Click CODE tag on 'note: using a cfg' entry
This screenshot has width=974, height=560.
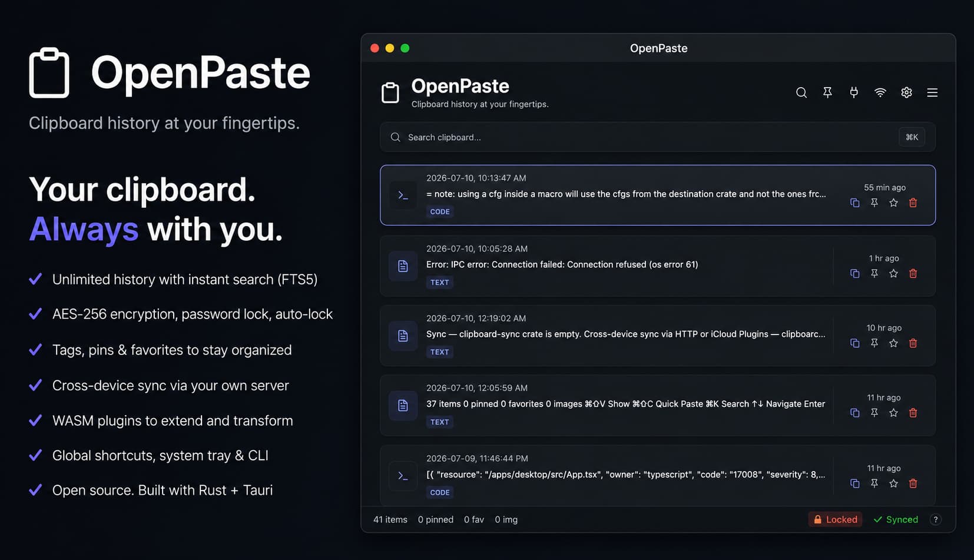point(440,211)
